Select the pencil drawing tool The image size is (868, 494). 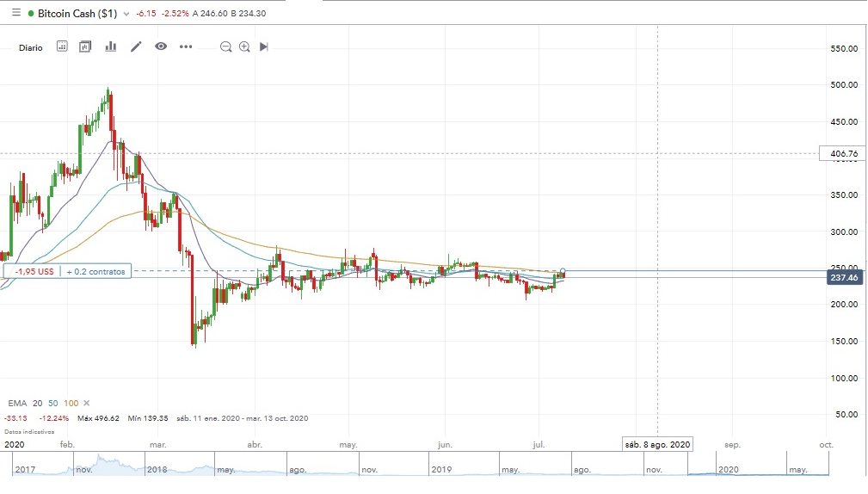pyautogui.click(x=136, y=46)
